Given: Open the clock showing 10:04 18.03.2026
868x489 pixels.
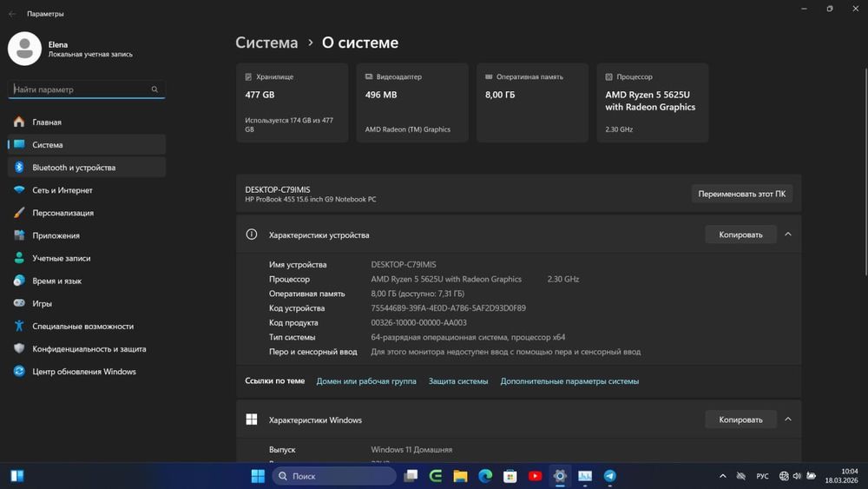Looking at the screenshot, I should (841, 476).
